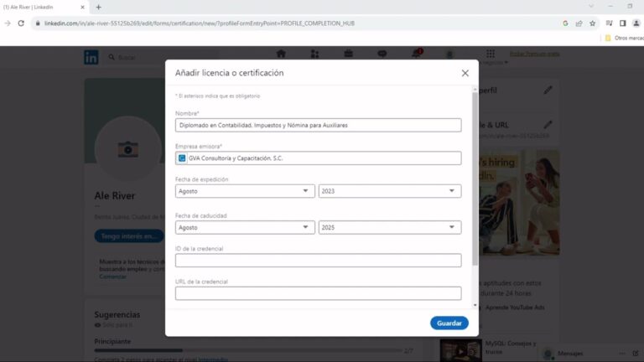Click the tab search chevron
Screen dimensions: 644x362
591,6
